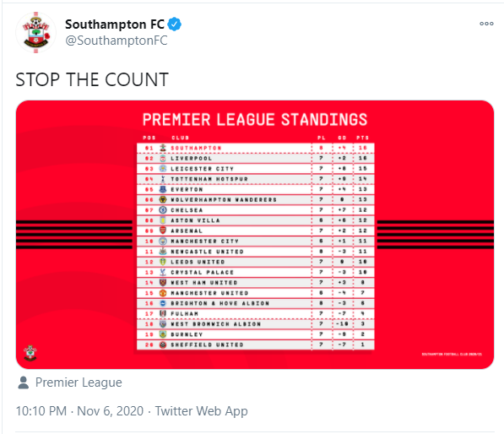Click the Southampton row at position 01
The height and width of the screenshot is (434, 504).
click(256, 148)
